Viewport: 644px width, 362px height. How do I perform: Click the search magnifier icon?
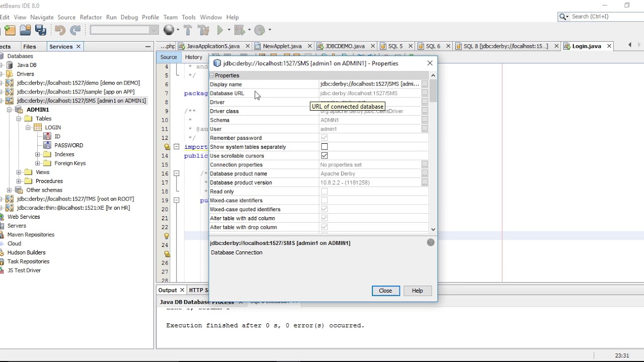pos(563,17)
